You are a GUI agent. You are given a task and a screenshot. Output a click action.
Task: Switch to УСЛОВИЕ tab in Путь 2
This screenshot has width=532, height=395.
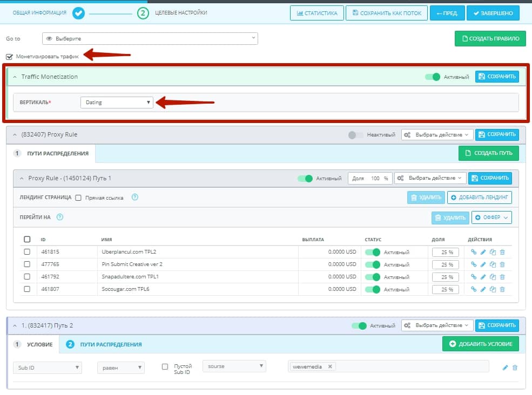pyautogui.click(x=33, y=344)
